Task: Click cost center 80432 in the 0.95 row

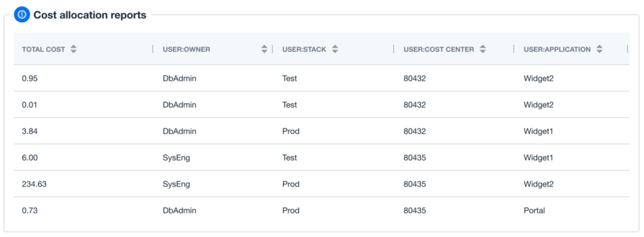Action: point(415,78)
